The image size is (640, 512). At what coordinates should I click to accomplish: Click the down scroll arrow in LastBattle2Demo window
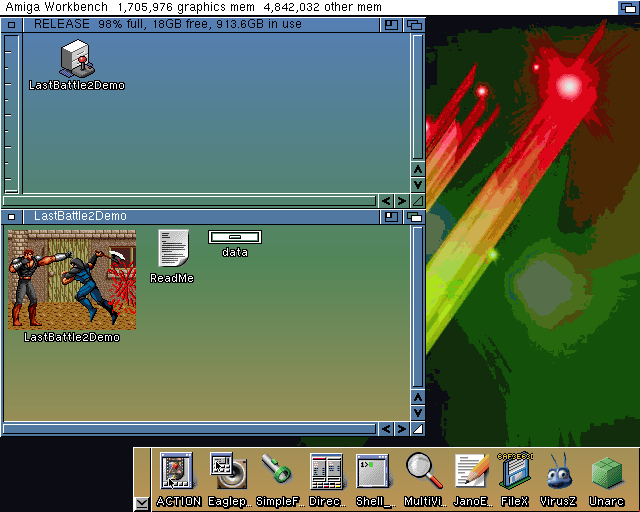[x=418, y=413]
